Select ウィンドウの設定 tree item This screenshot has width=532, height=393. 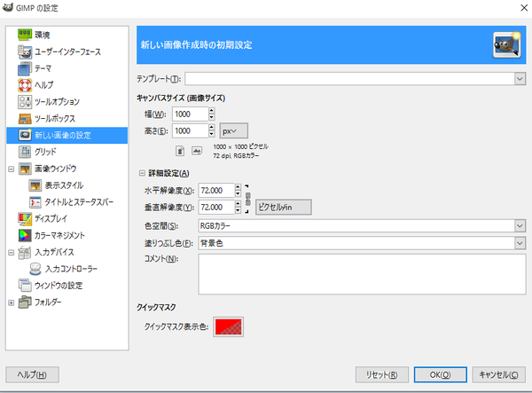click(x=59, y=286)
